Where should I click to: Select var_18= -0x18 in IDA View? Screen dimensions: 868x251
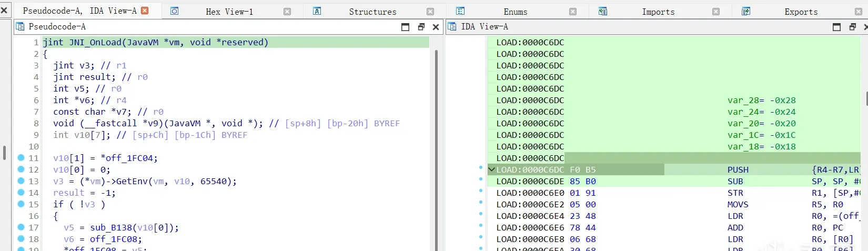762,146
